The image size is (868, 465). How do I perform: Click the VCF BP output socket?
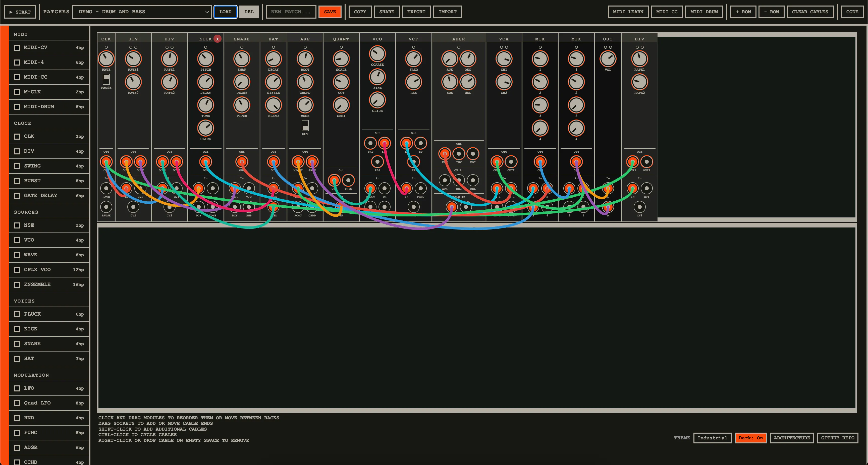(x=420, y=143)
